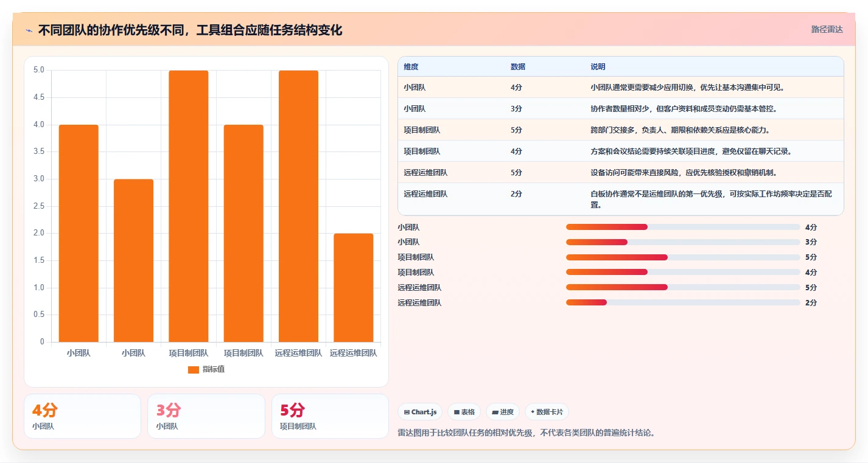The height and width of the screenshot is (463, 868).
Task: Click the 1.5 y-axis tick label
Action: [38, 260]
